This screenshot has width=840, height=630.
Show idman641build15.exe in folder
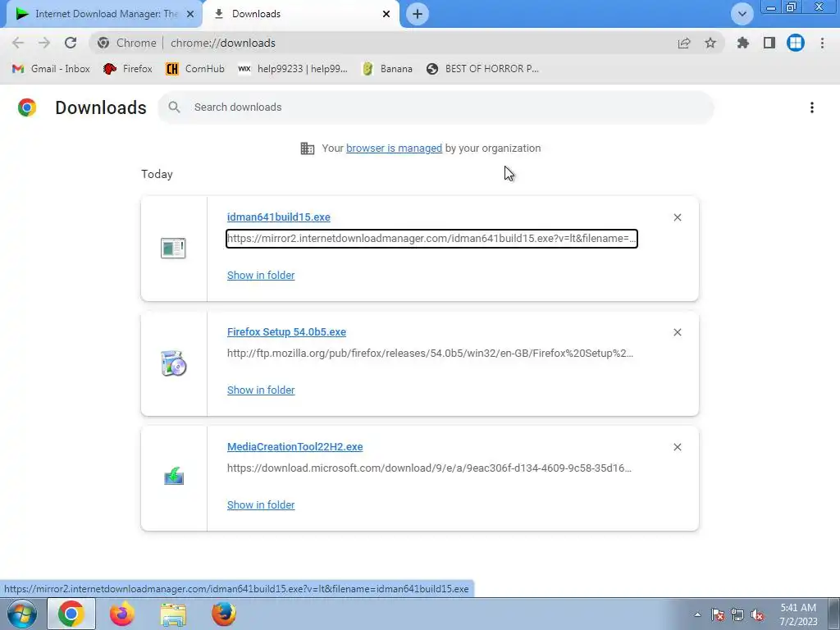(261, 276)
